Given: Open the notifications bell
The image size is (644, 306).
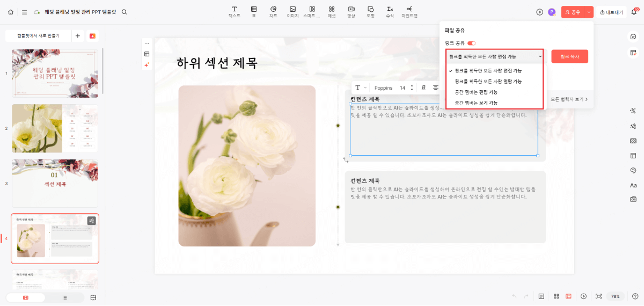Looking at the screenshot, I should 634,12.
